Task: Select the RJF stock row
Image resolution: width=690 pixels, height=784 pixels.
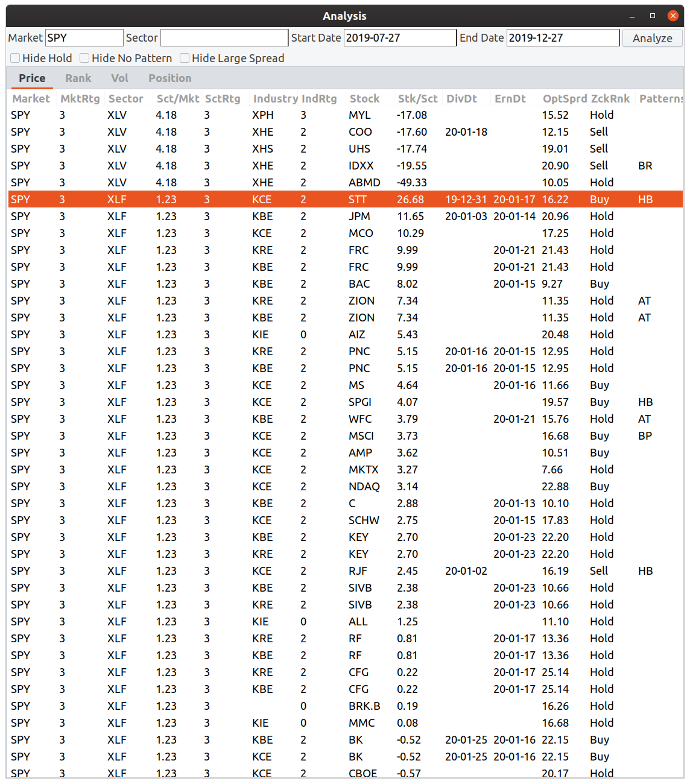Action: click(346, 571)
